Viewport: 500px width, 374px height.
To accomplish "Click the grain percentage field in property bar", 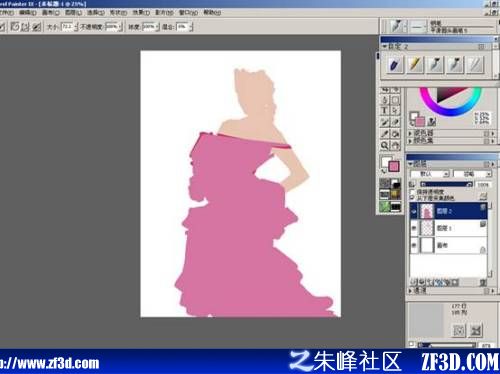I will pyautogui.click(x=149, y=27).
